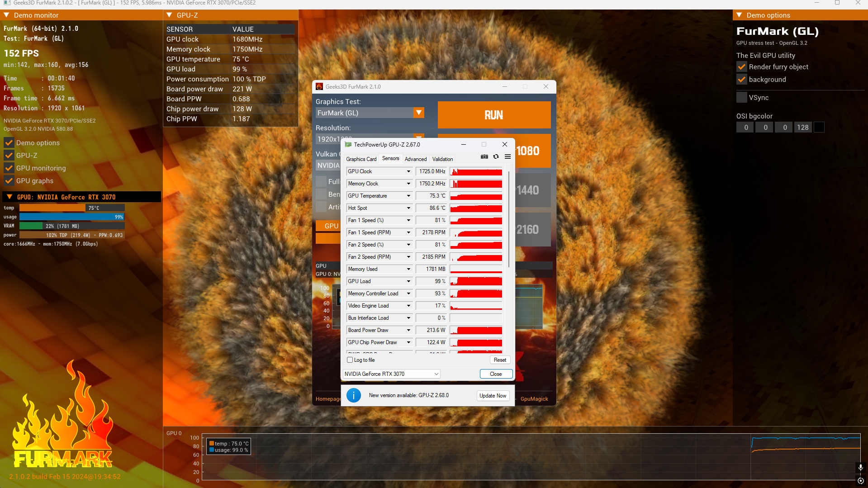Uncheck Render furry object

coord(742,67)
